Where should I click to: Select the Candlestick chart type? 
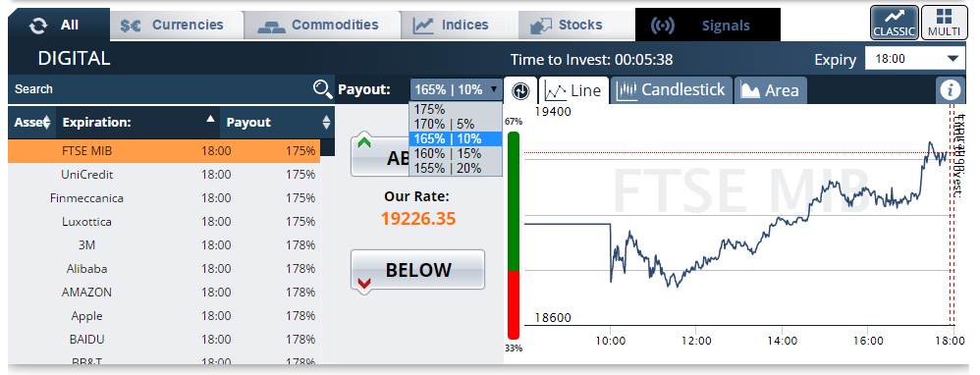(x=671, y=90)
